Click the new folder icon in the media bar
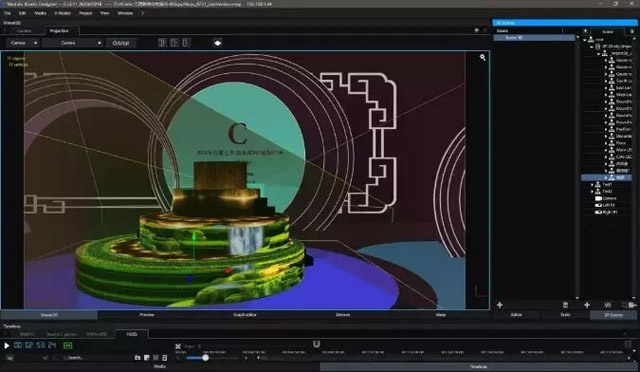 pos(138,358)
